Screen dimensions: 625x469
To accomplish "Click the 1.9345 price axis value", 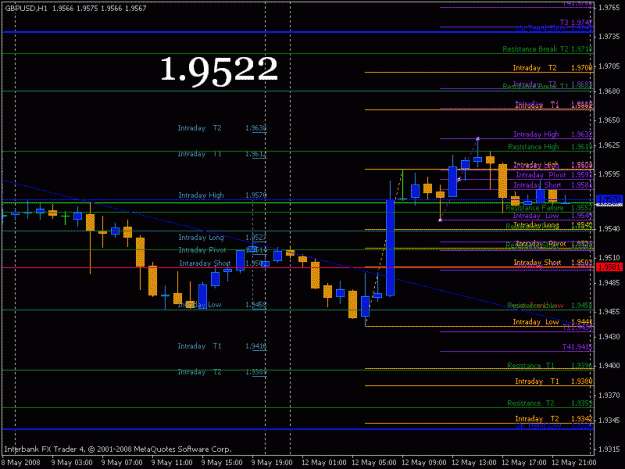I will [609, 420].
